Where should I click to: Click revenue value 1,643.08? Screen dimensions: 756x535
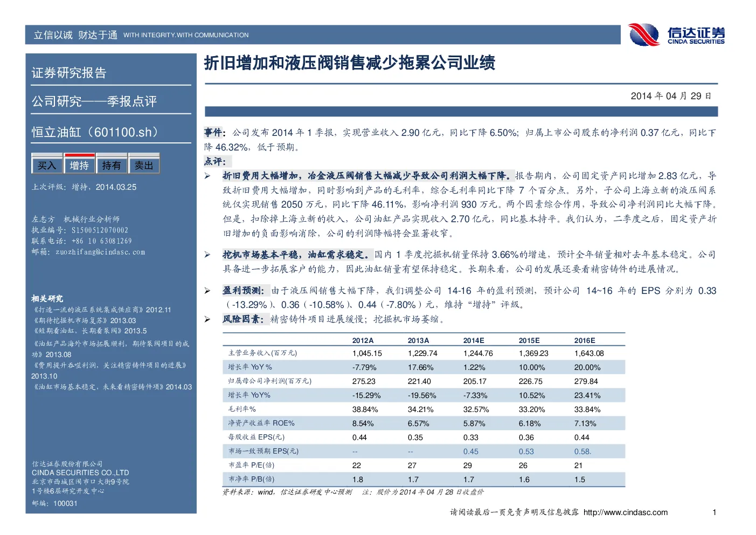coord(589,353)
